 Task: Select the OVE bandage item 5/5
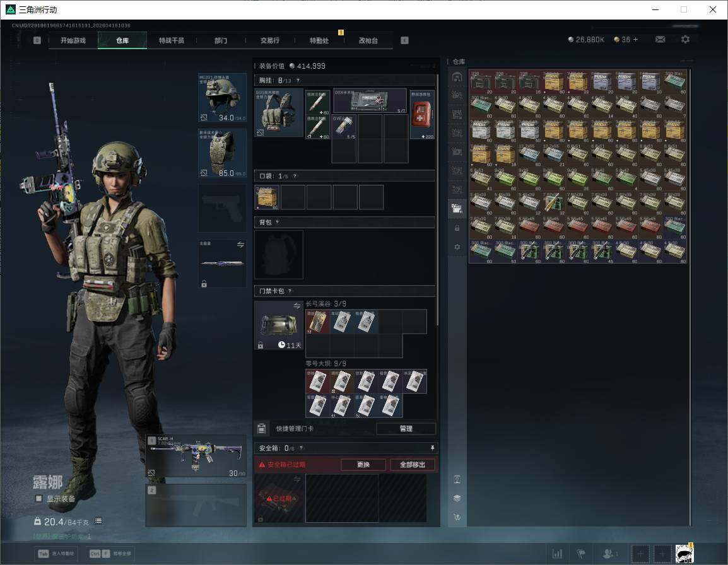click(344, 127)
